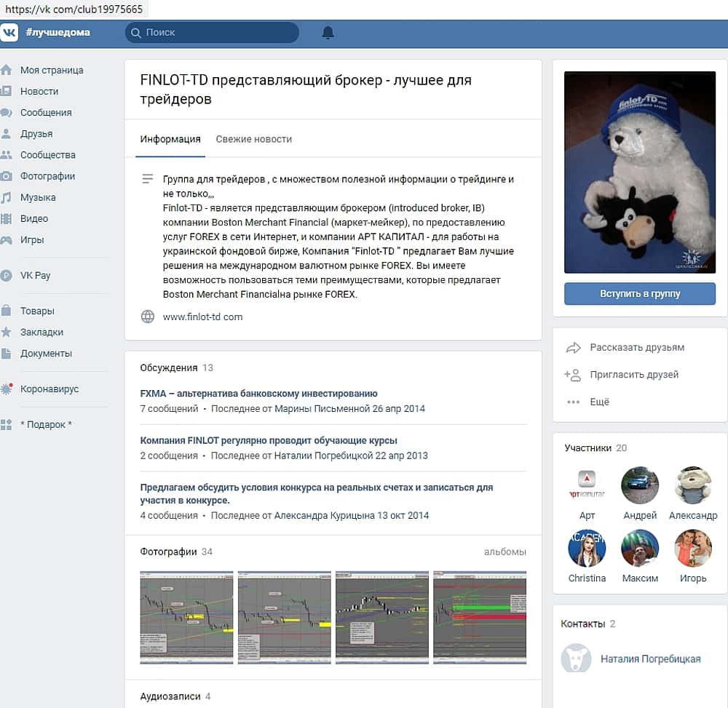Open the Предлагаем обсудить условия конкурса discussion
The image size is (728, 708).
pyautogui.click(x=317, y=493)
